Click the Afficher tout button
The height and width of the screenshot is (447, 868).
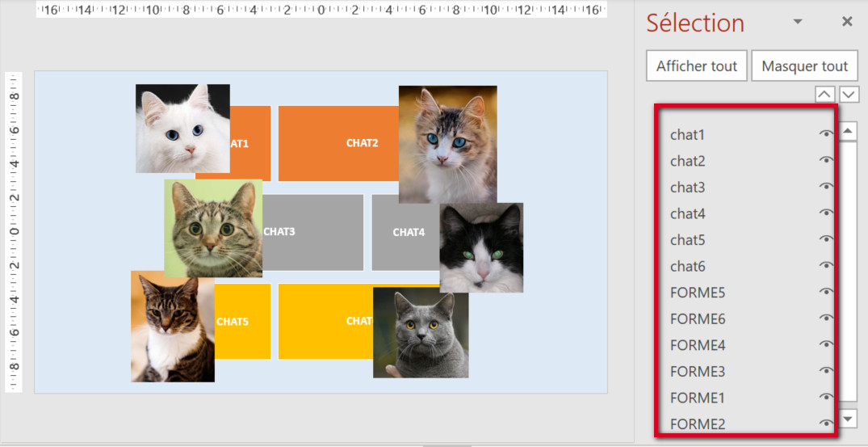point(696,66)
